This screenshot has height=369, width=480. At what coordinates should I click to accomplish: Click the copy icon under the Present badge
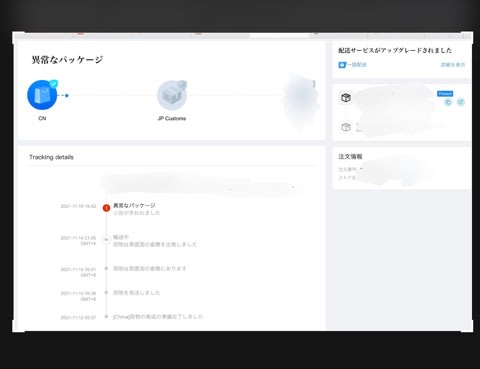coord(448,102)
